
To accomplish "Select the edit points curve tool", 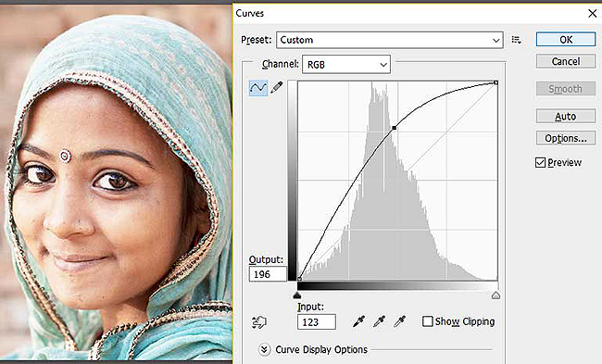I will tap(258, 88).
